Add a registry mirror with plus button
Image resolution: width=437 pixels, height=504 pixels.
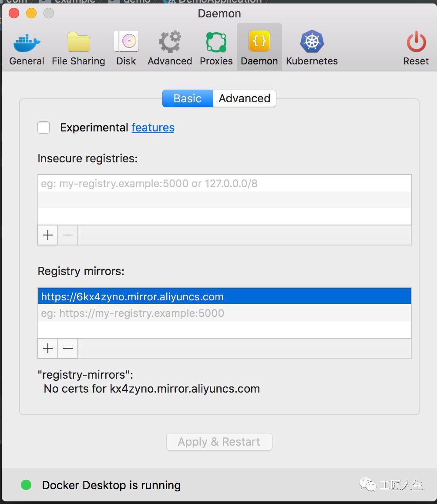click(48, 348)
